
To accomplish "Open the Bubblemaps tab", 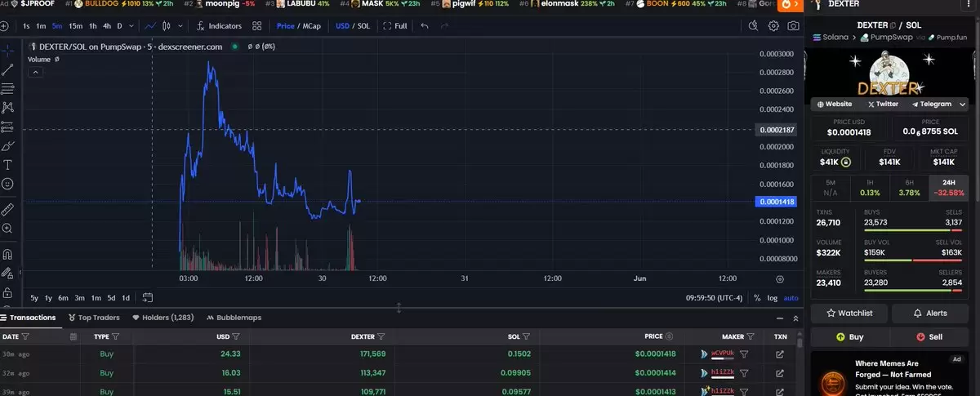I will pyautogui.click(x=234, y=318).
